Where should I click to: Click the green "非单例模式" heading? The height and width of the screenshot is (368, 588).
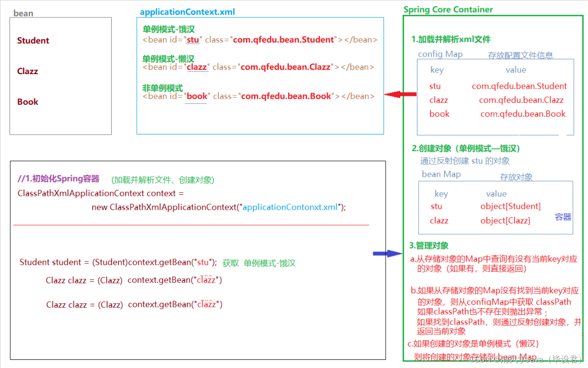163,88
